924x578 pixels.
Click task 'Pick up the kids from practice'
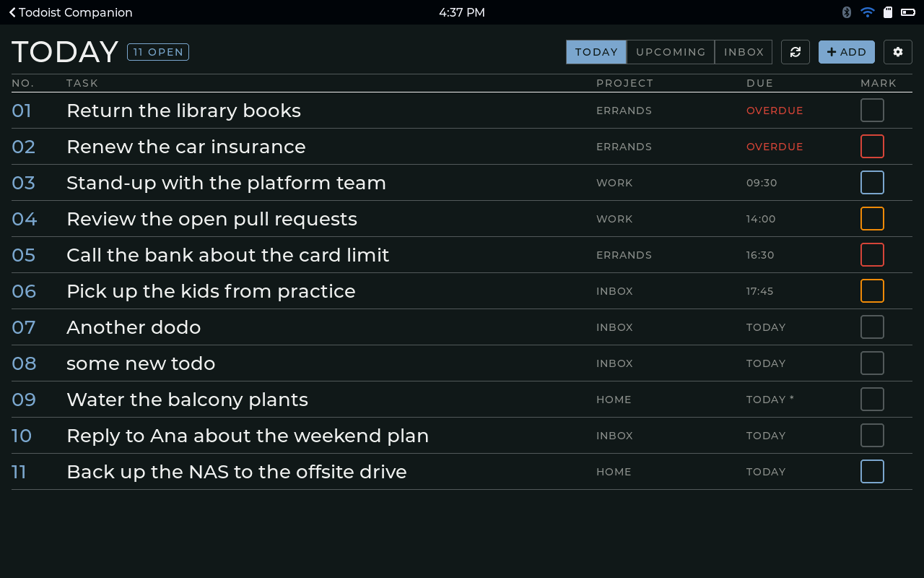pos(211,291)
